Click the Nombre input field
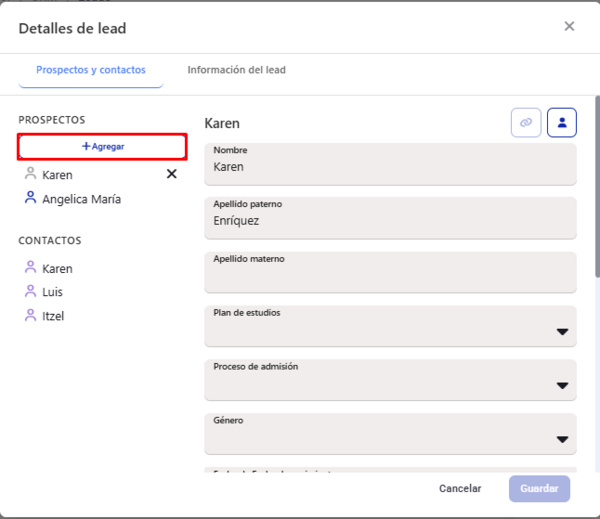This screenshot has height=519, width=600. click(x=390, y=167)
